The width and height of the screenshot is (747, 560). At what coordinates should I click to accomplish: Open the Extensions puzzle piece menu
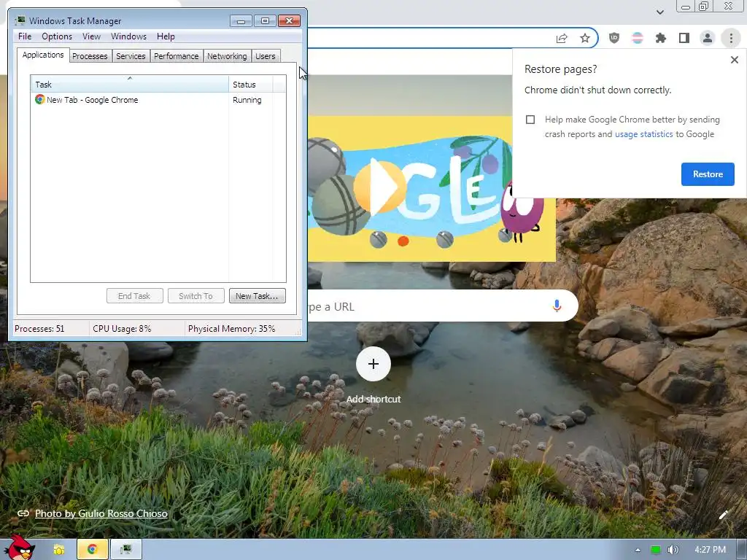click(661, 38)
